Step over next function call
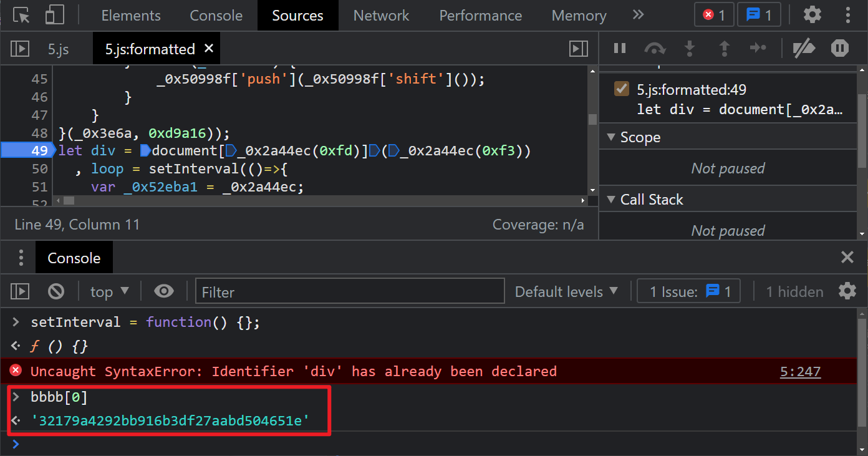The height and width of the screenshot is (456, 868). pyautogui.click(x=655, y=48)
